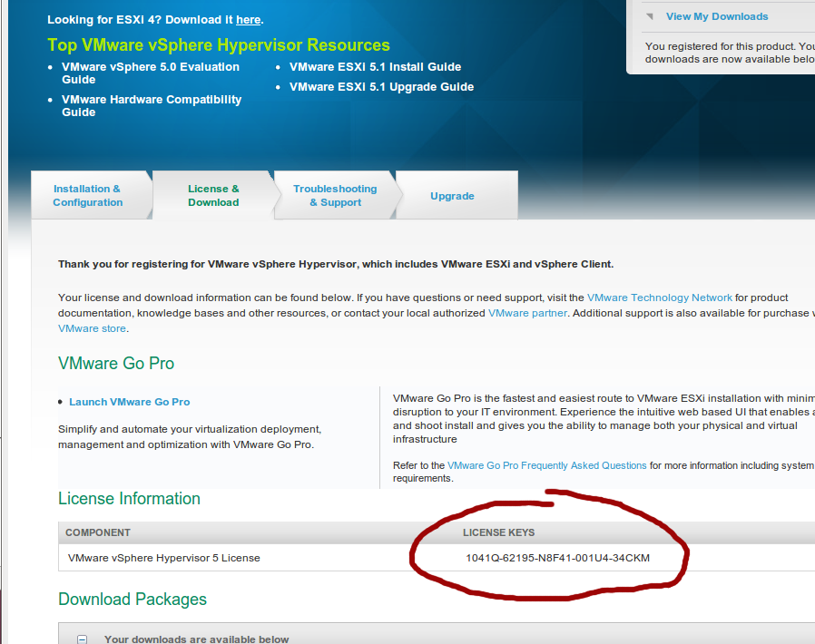Screen dimensions: 815x644
Task: Follow the VMware partner link
Action: tap(527, 313)
